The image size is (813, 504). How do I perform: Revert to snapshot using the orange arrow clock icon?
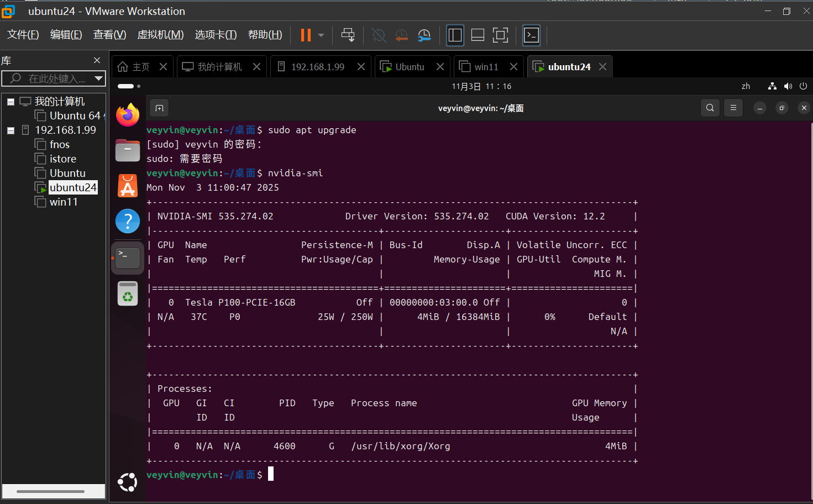coord(401,35)
